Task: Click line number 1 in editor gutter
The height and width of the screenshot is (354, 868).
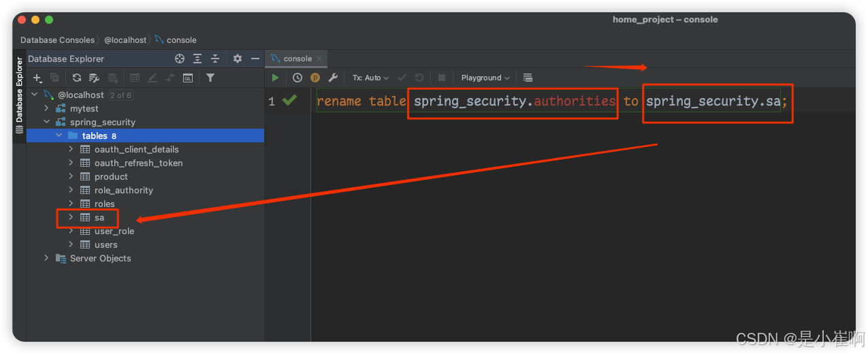Action: coord(272,101)
